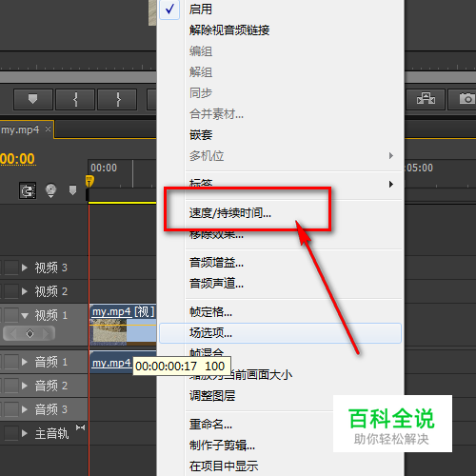The image size is (476, 476).
Task: Click the extract button next to camera
Action: point(426,99)
